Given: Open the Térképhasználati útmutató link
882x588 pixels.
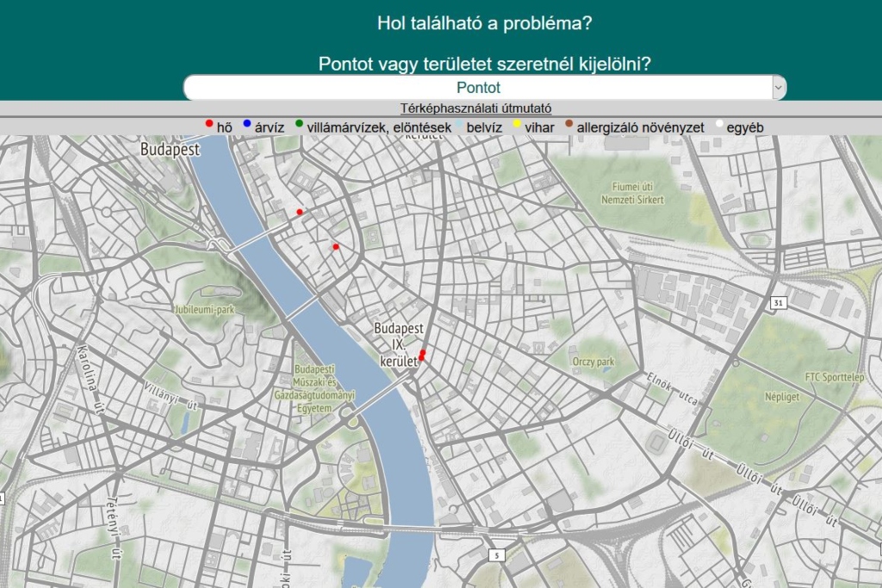Looking at the screenshot, I should pos(475,108).
